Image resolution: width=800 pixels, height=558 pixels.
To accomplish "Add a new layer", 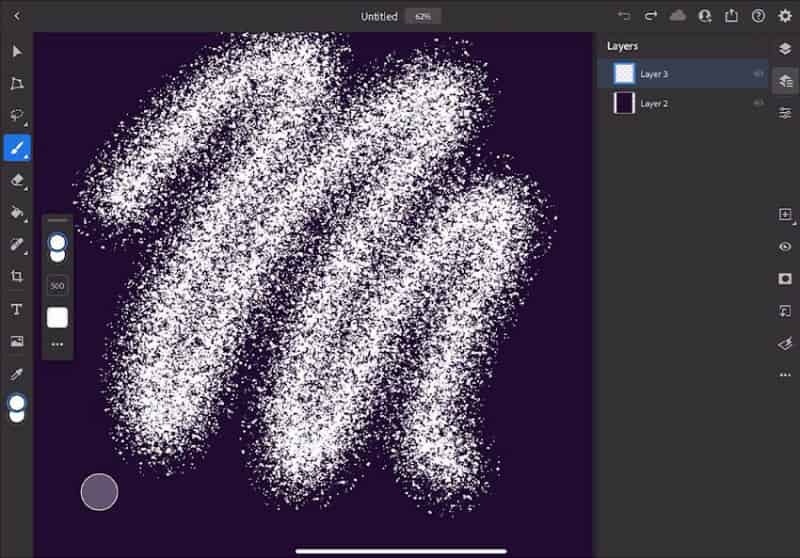I will pos(785,214).
